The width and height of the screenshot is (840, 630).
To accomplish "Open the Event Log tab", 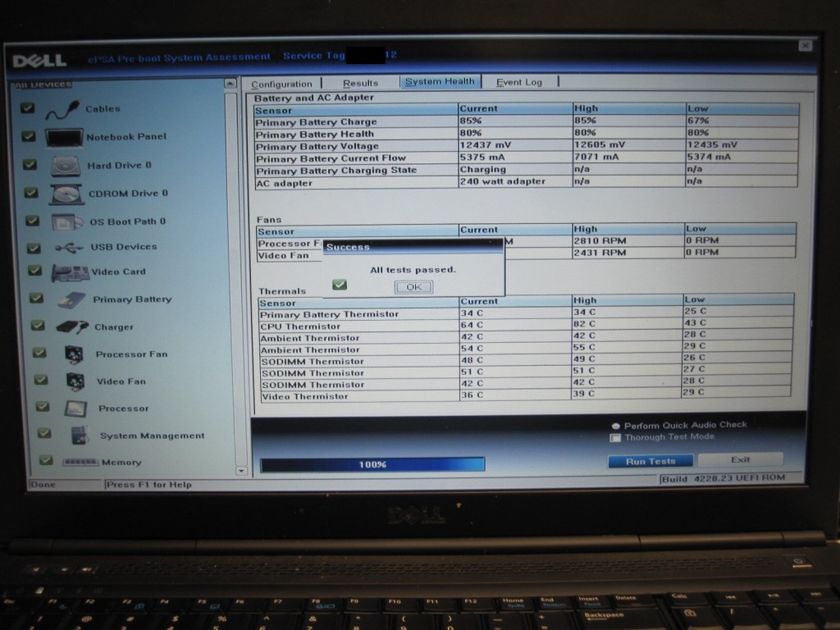I will click(x=519, y=82).
